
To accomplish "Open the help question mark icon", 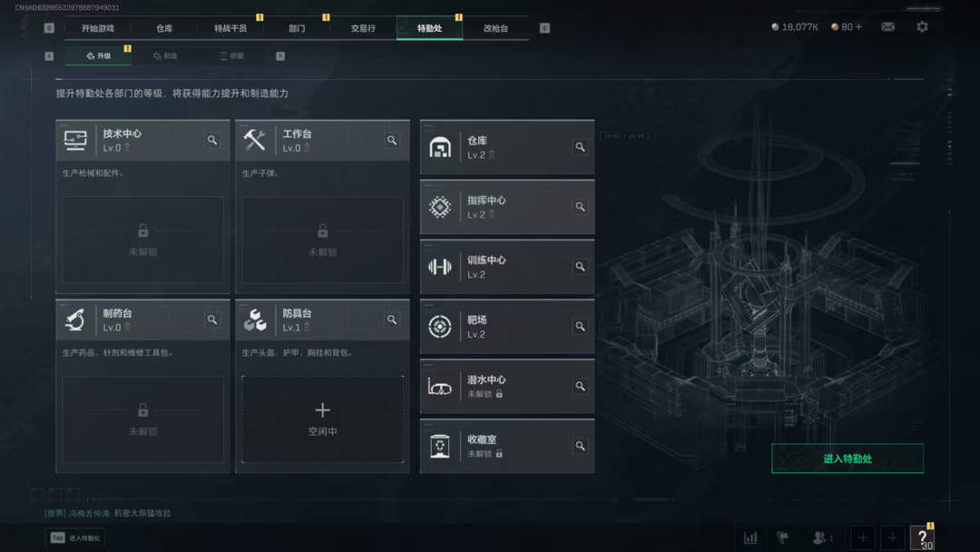I will tap(923, 537).
